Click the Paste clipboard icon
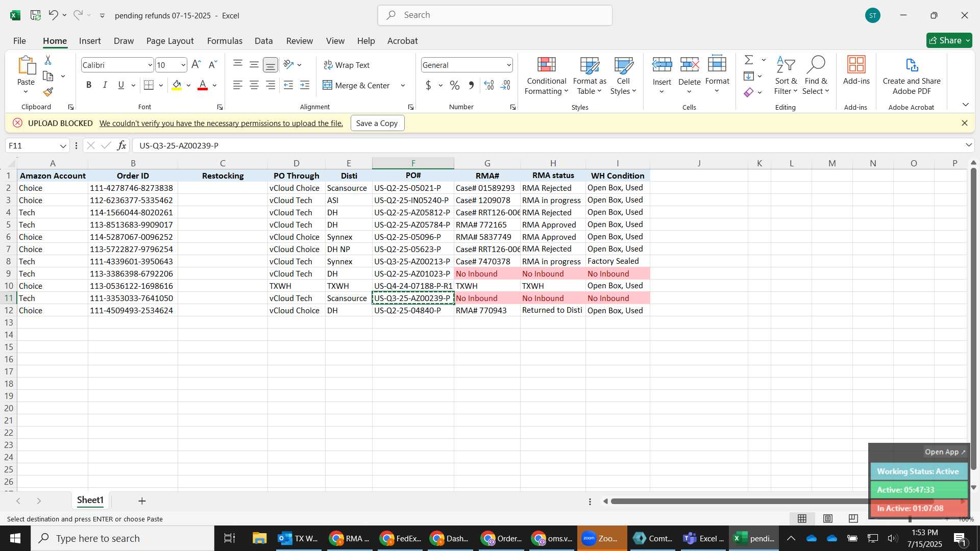This screenshot has width=980, height=551. (26, 66)
